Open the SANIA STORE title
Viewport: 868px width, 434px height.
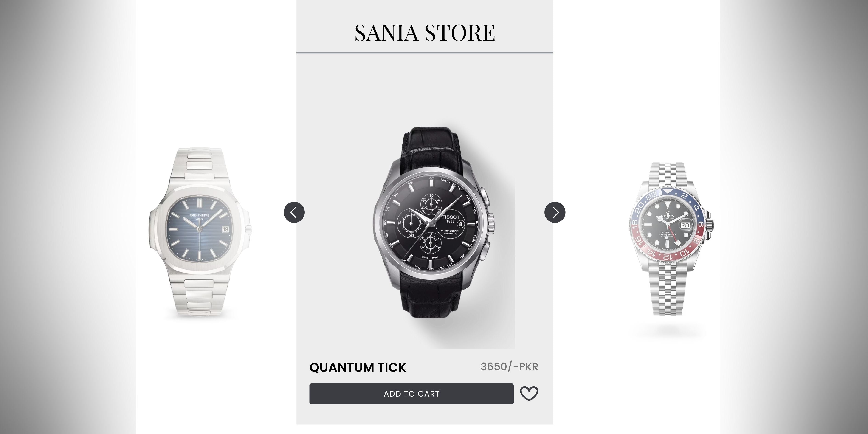tap(425, 33)
